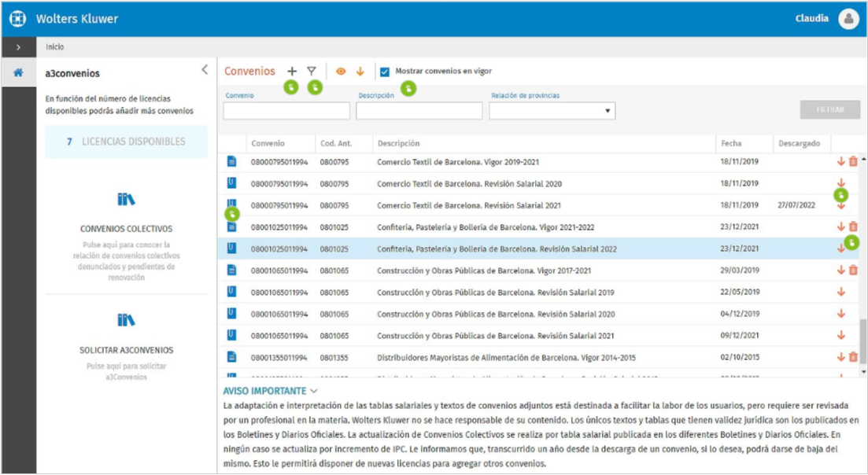
Task: Click the convenios table vertical scrollbar thumb
Action: coord(863,341)
